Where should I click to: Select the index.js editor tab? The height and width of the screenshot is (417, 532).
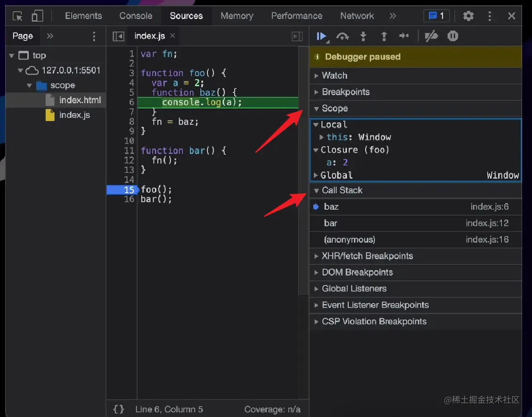(x=150, y=36)
